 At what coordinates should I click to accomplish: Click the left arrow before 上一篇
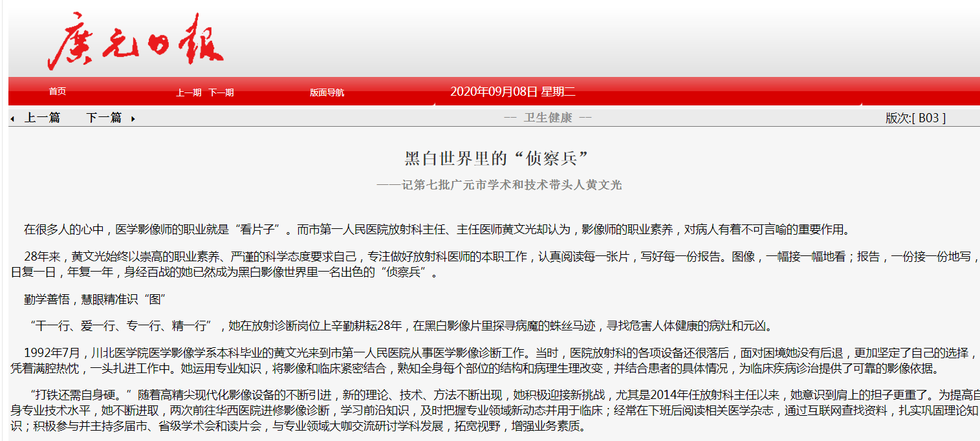point(12,119)
